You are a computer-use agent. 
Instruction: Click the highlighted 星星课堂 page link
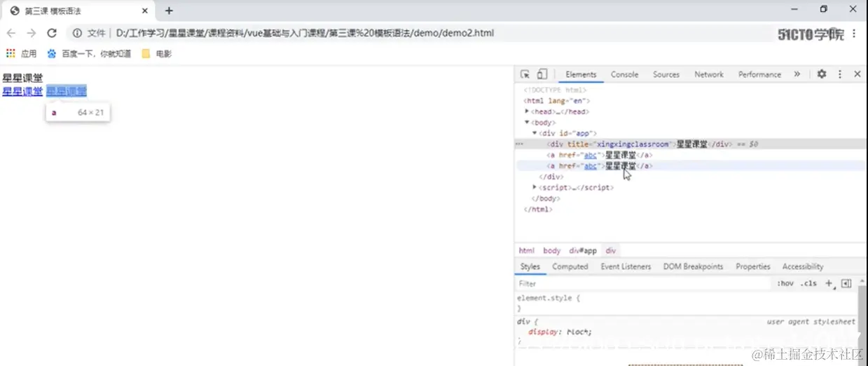tap(67, 91)
